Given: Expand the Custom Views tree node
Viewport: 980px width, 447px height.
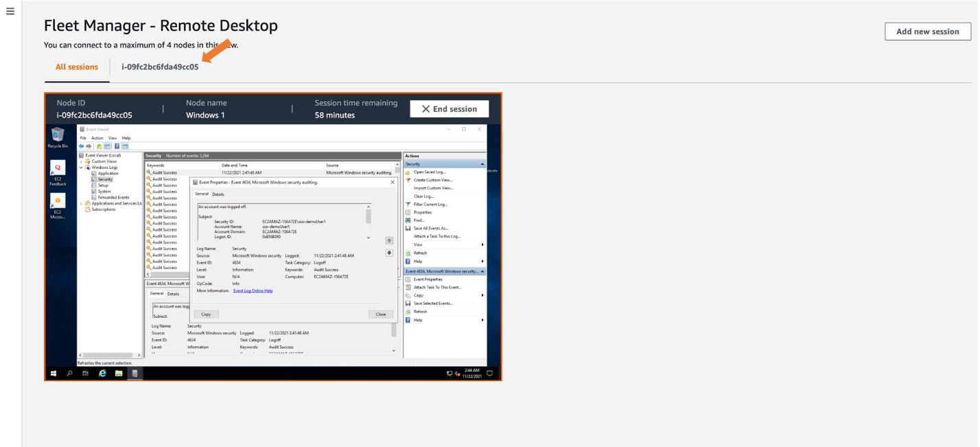Looking at the screenshot, I should [81, 161].
